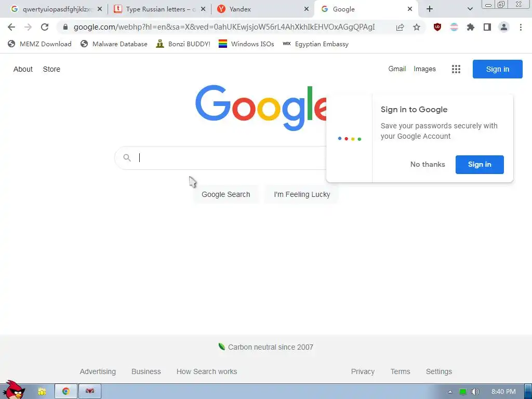The image size is (532, 399).
Task: Expand the tab search chevron
Action: [470, 9]
